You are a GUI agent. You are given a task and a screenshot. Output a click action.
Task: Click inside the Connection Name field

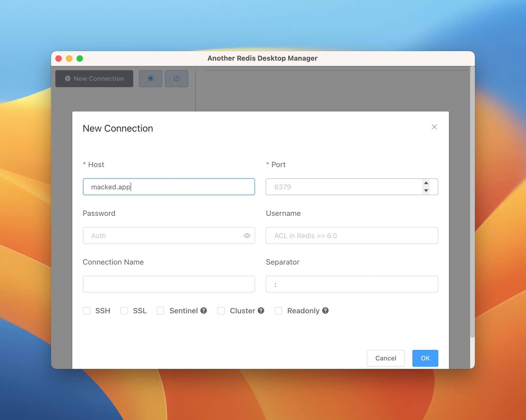pos(169,284)
